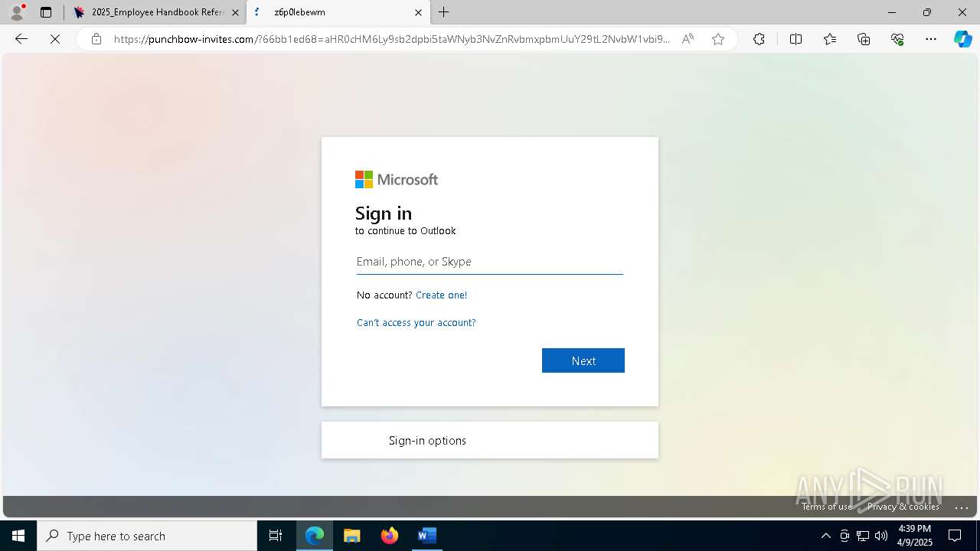Open Privacy & cookies link

pyautogui.click(x=903, y=507)
